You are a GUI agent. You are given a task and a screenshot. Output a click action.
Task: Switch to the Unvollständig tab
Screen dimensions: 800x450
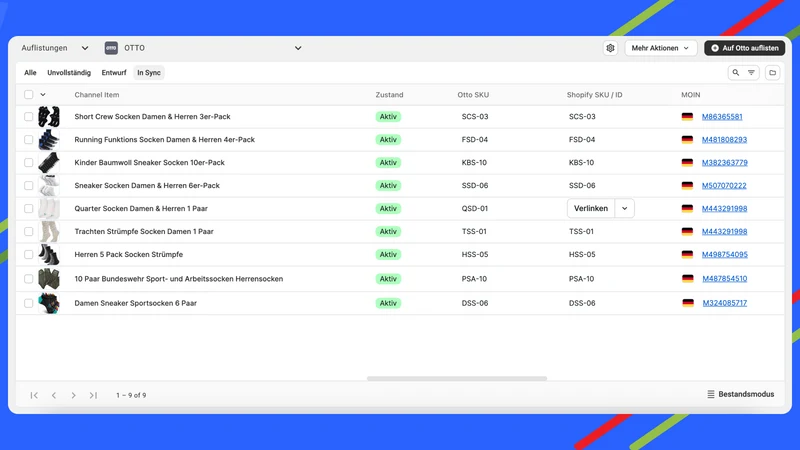[x=69, y=73]
